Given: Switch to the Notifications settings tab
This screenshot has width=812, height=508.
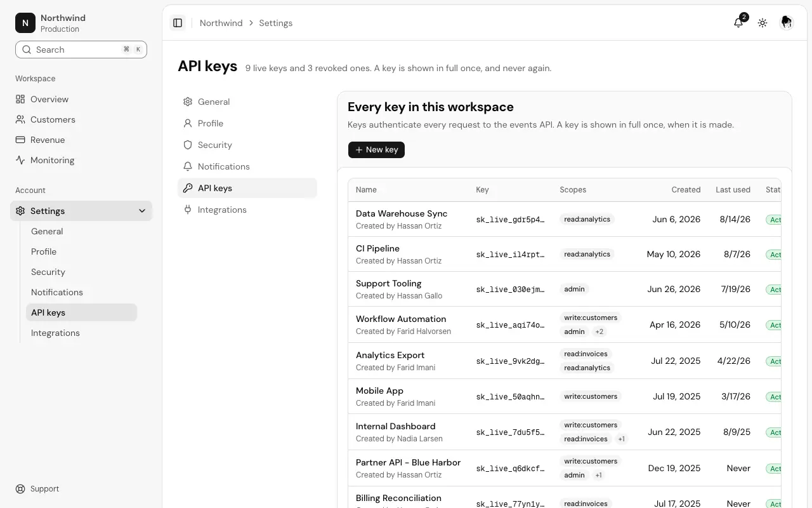Looking at the screenshot, I should tap(247, 166).
